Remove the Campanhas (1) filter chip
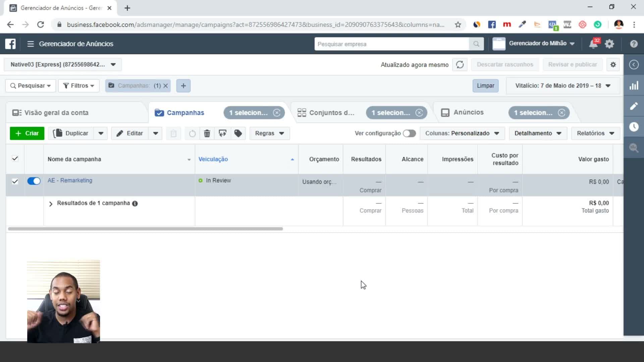 pyautogui.click(x=166, y=86)
